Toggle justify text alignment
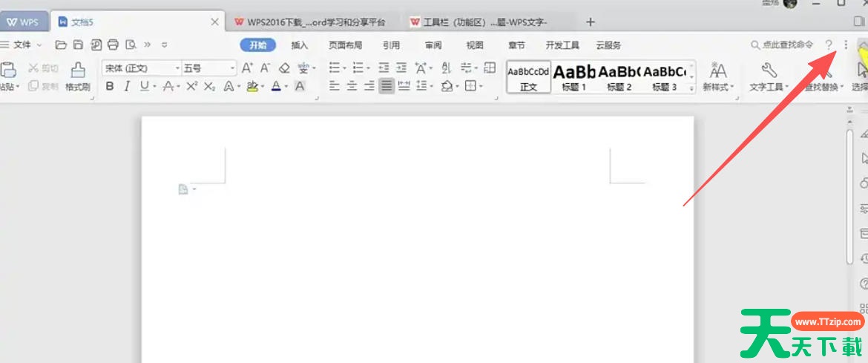868x363 pixels. [x=386, y=86]
